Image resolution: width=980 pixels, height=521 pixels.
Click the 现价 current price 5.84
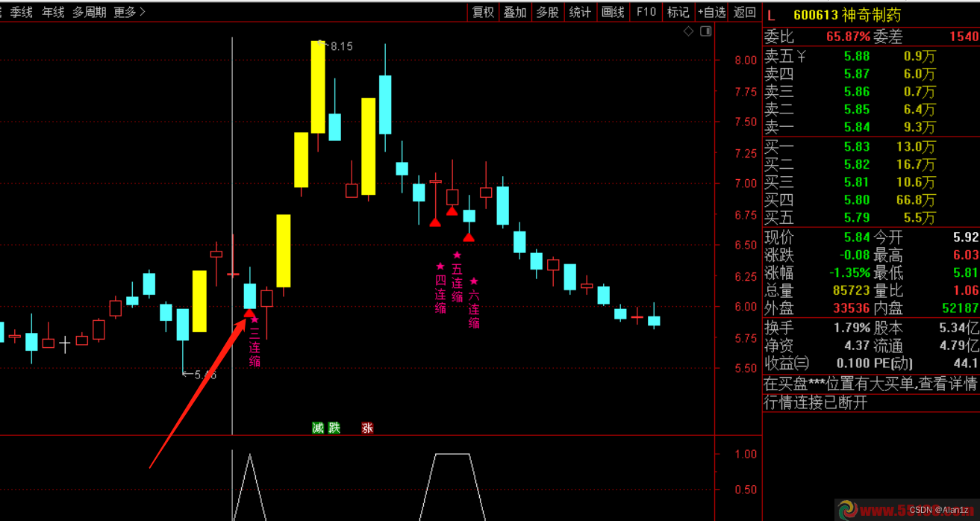(857, 237)
